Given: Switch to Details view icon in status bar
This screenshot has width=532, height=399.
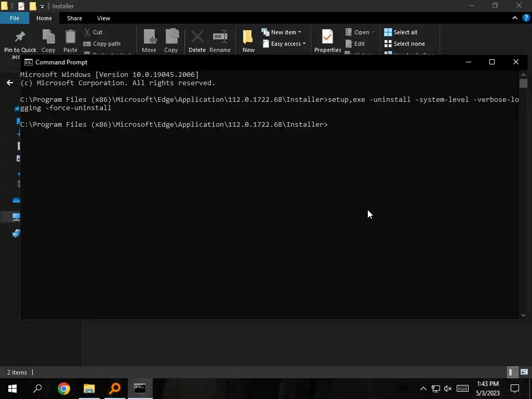Looking at the screenshot, I should (512, 372).
